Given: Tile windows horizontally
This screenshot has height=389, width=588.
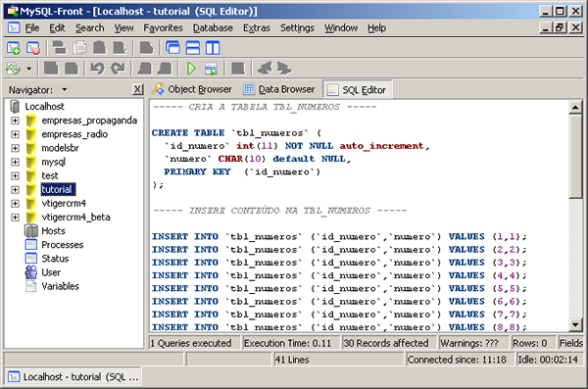Looking at the screenshot, I should pos(193,48).
